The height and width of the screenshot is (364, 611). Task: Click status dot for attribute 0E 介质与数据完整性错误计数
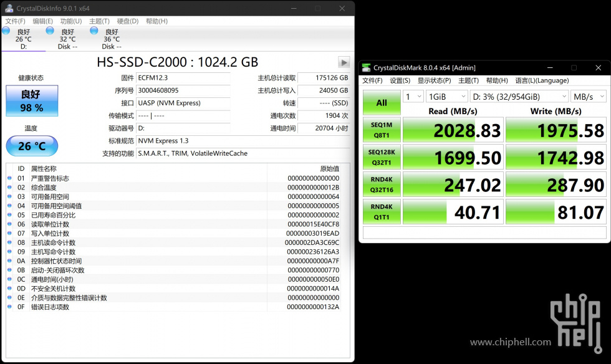(10, 298)
